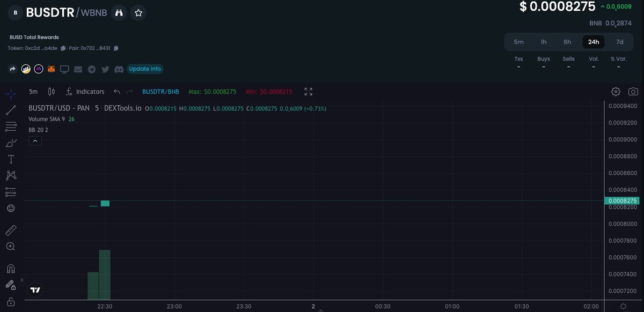644x312 pixels.
Task: Toggle chart fullscreen mode
Action: [x=308, y=92]
